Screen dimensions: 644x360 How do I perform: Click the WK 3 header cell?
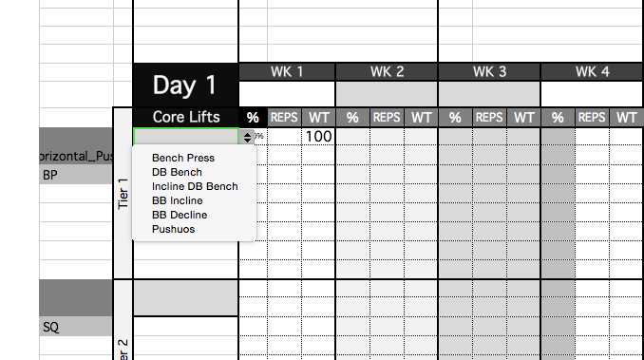coord(489,72)
